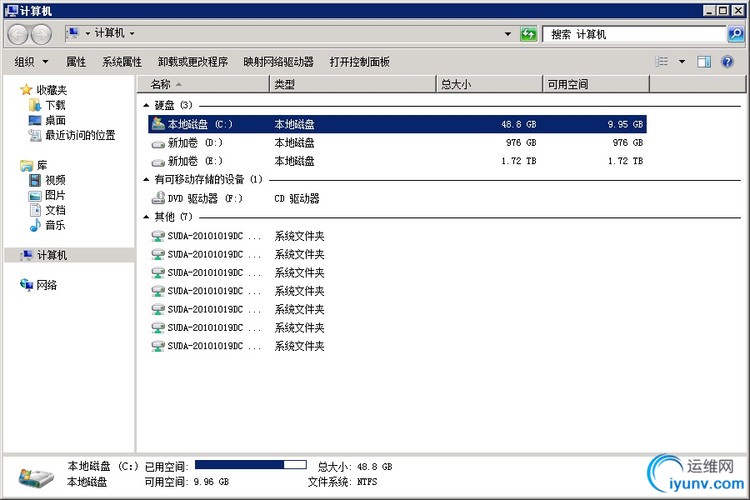Select 本地磁盘 (C:) drive icon
This screenshot has width=750, height=500.
(158, 124)
